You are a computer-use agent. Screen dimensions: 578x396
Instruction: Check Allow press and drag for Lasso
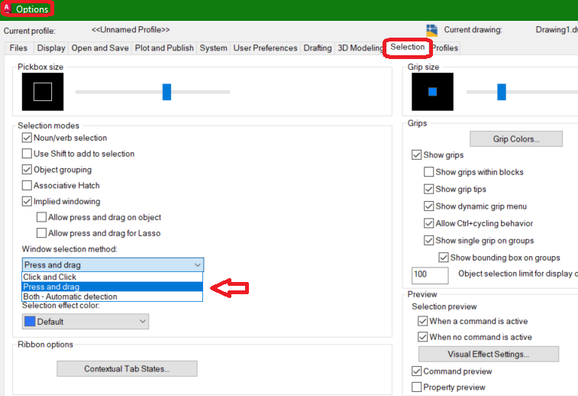pyautogui.click(x=42, y=233)
